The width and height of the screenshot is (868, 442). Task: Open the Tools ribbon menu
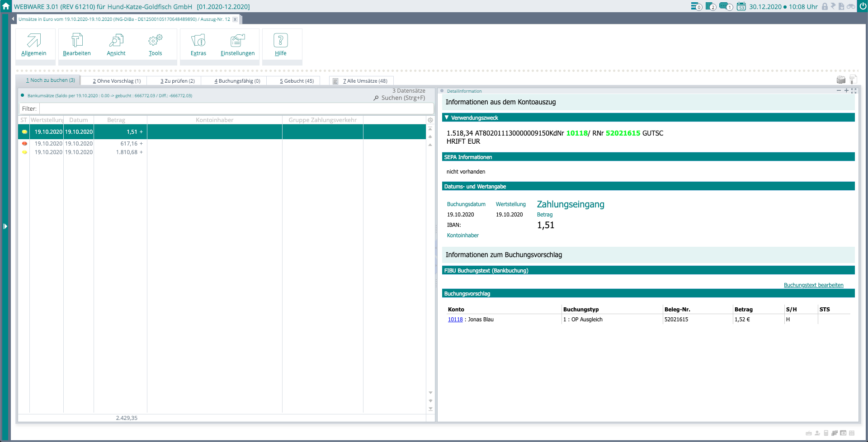[x=155, y=45]
